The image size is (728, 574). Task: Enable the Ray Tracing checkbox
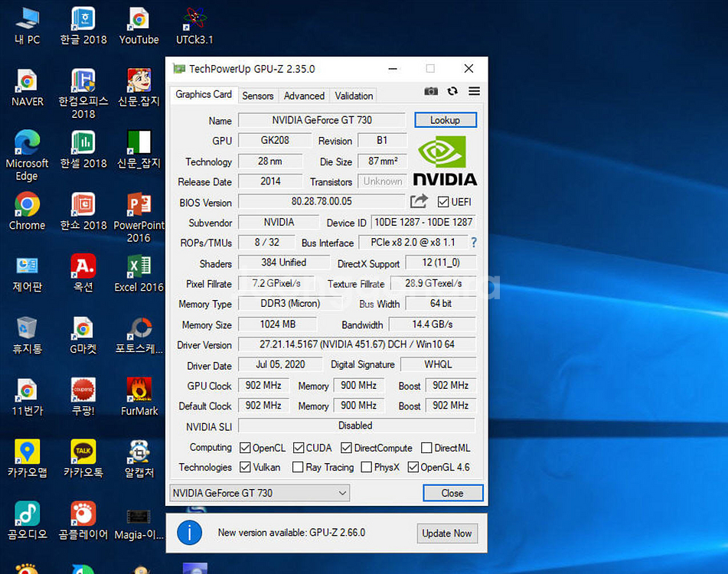(298, 467)
